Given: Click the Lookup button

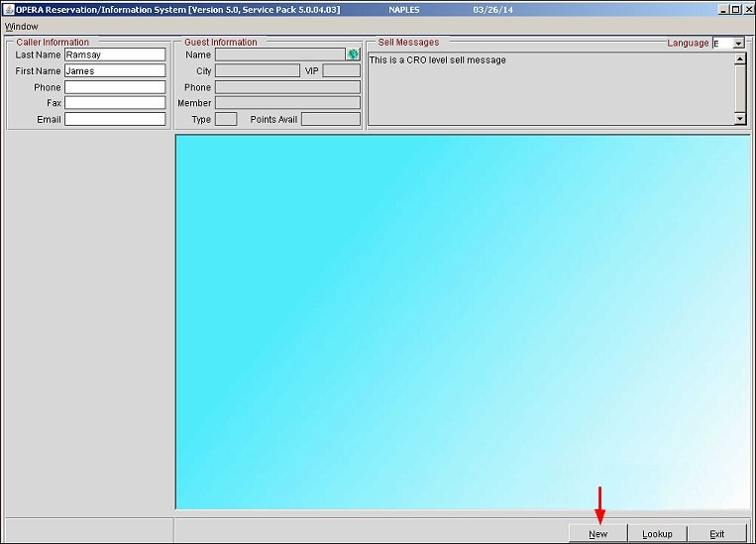Looking at the screenshot, I should click(x=657, y=534).
